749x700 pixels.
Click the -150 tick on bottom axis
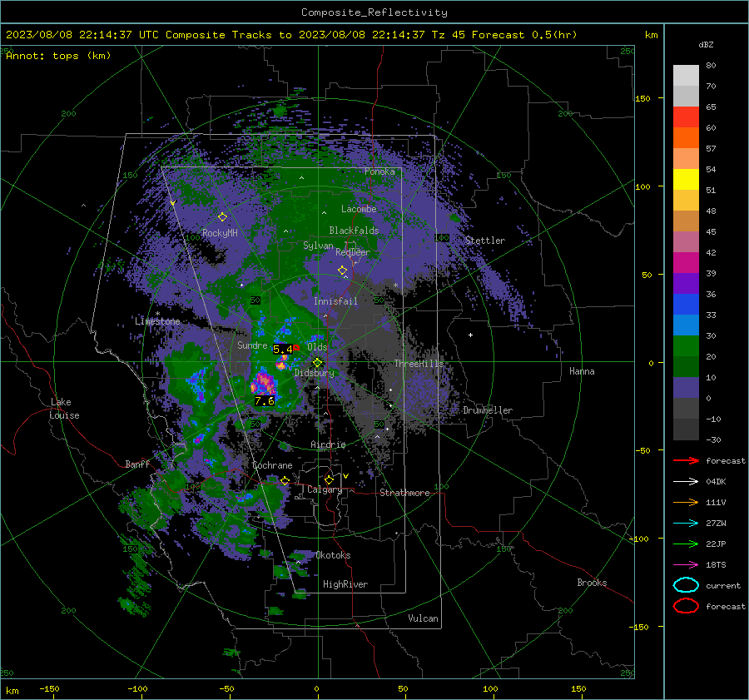49,688
